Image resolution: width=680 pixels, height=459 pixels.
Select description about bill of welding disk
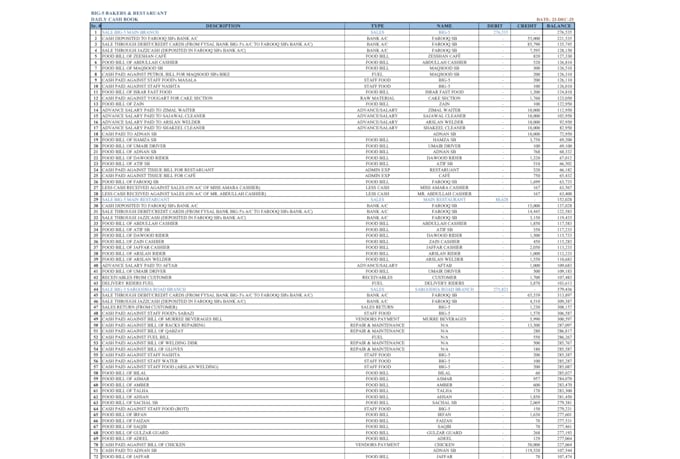click(x=150, y=343)
